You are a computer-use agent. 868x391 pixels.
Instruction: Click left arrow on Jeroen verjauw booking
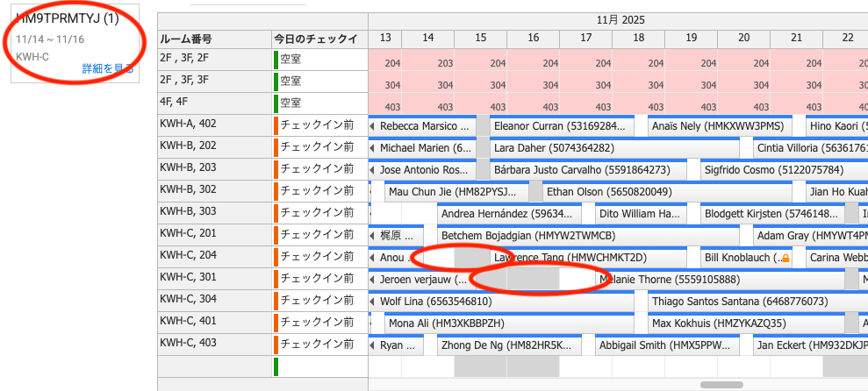tap(372, 280)
